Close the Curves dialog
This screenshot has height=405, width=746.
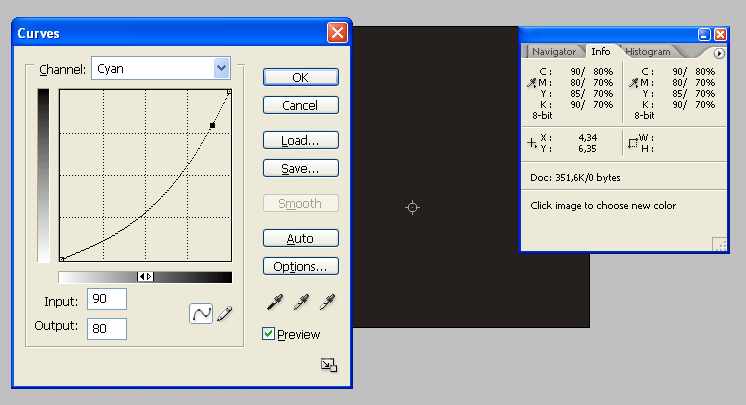[x=337, y=33]
